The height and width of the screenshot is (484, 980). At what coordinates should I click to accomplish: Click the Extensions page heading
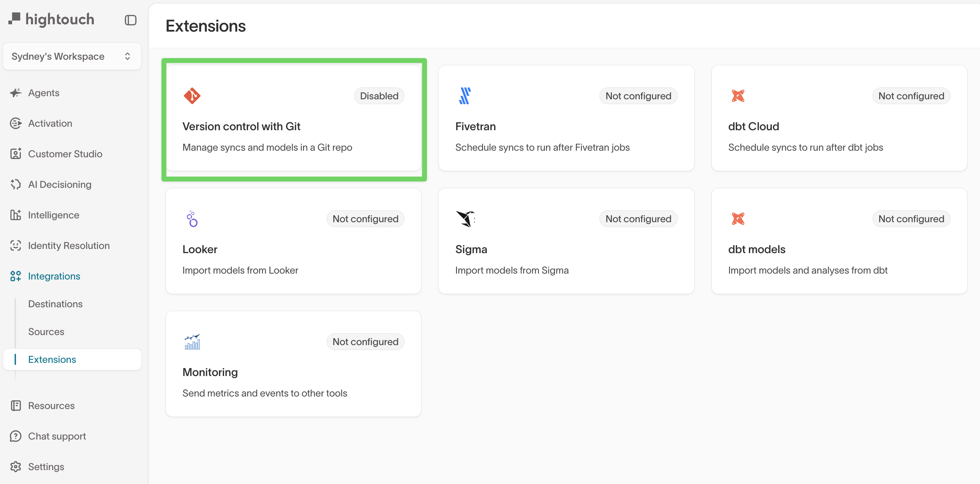coord(205,26)
